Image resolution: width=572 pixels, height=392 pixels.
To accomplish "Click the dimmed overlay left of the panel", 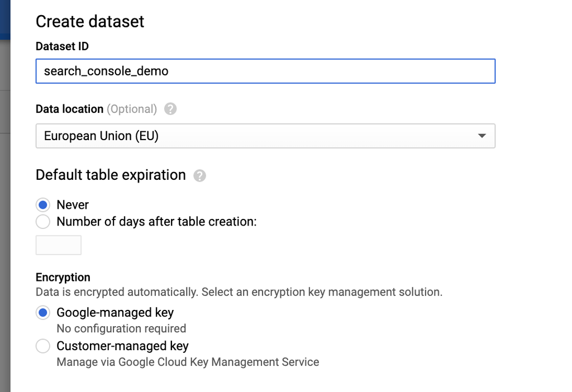I will [4, 219].
